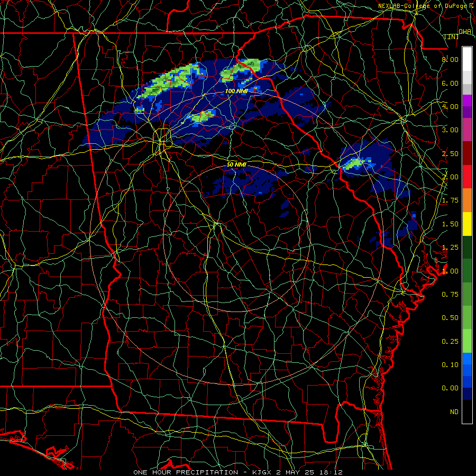Click the One Hour Precipitation KJGX caption

238,472
